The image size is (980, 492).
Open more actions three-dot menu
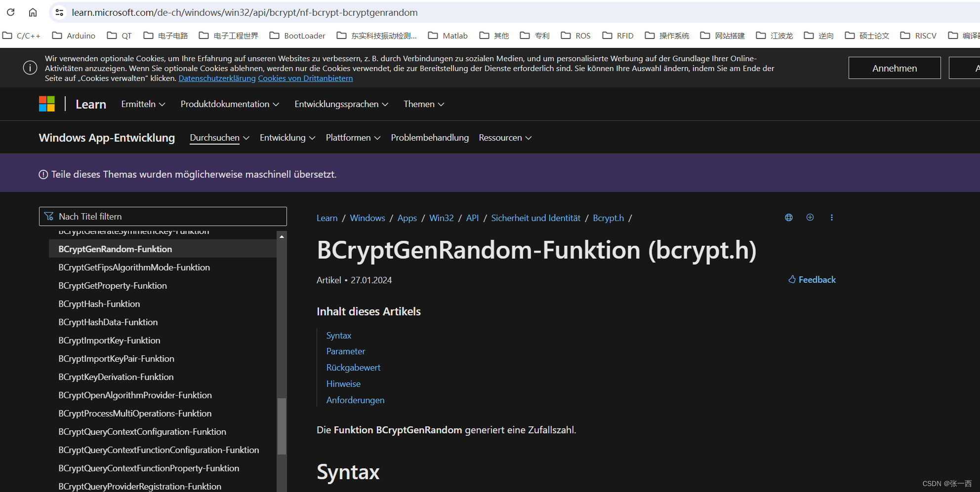(x=832, y=218)
